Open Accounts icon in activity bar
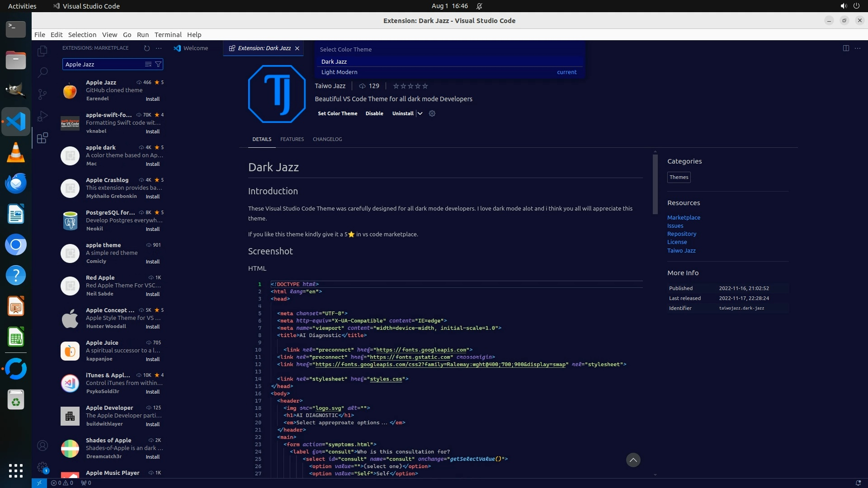This screenshot has height=488, width=868. click(x=42, y=446)
